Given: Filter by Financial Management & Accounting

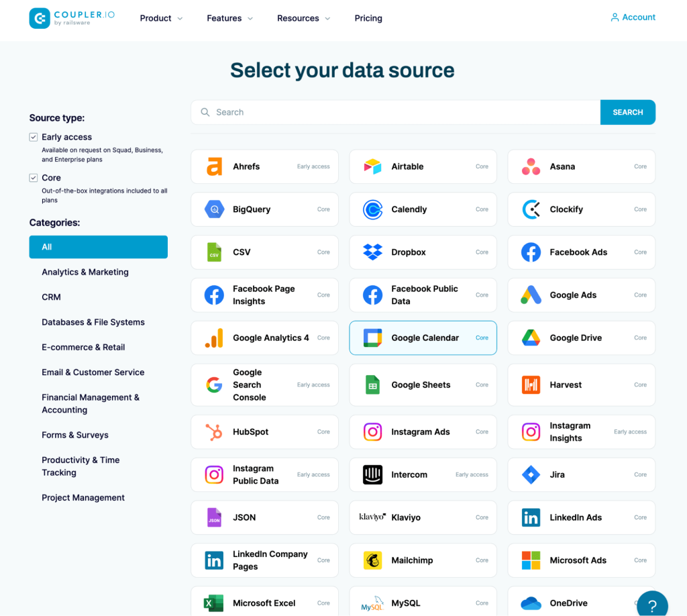Looking at the screenshot, I should coord(91,403).
